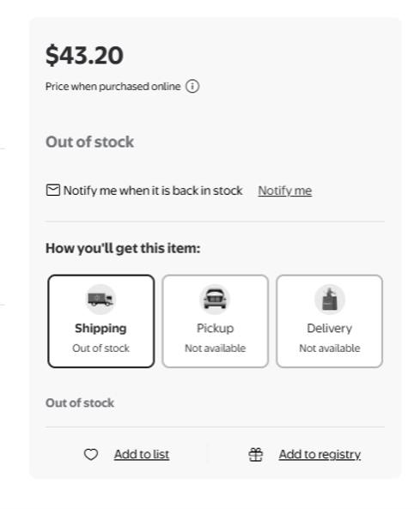This screenshot has height=509, width=420.
Task: Click 'Notify me when it is back in stock' text
Action: 153,191
